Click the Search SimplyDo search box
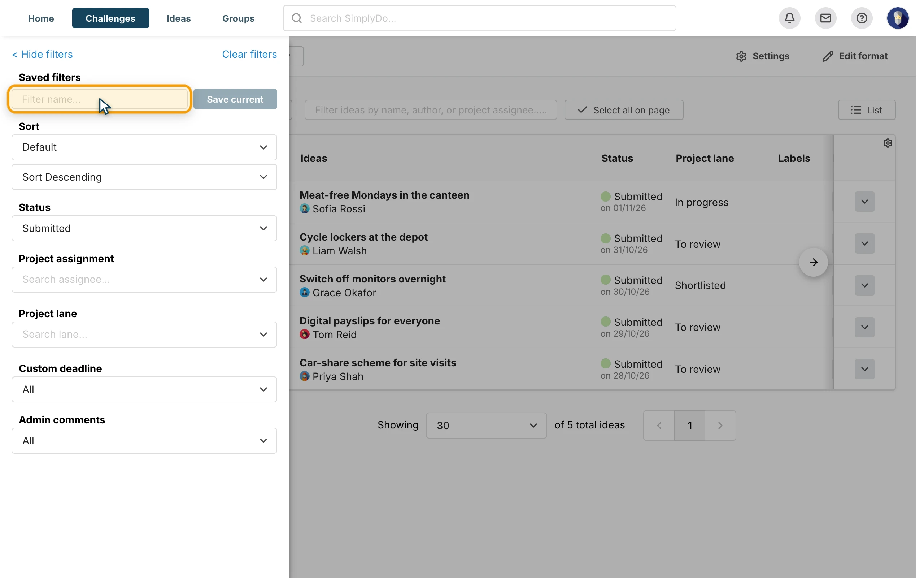The width and height of the screenshot is (924, 578). pyautogui.click(x=479, y=18)
